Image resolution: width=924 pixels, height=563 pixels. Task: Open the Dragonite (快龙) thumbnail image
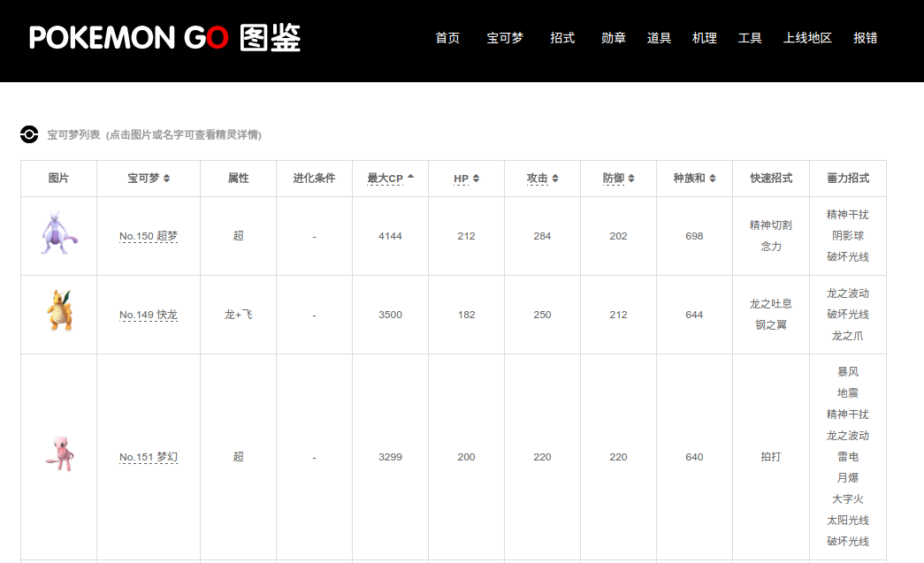(59, 310)
